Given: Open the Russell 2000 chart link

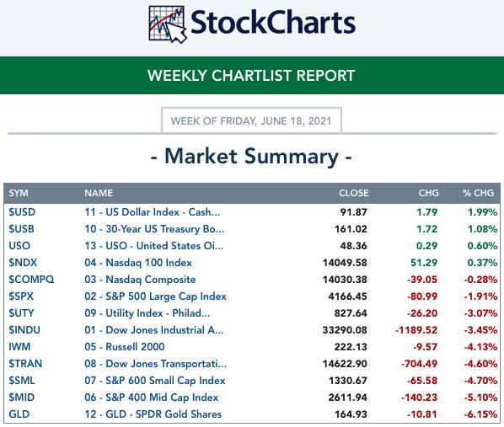Looking at the screenshot, I should coord(125,347).
